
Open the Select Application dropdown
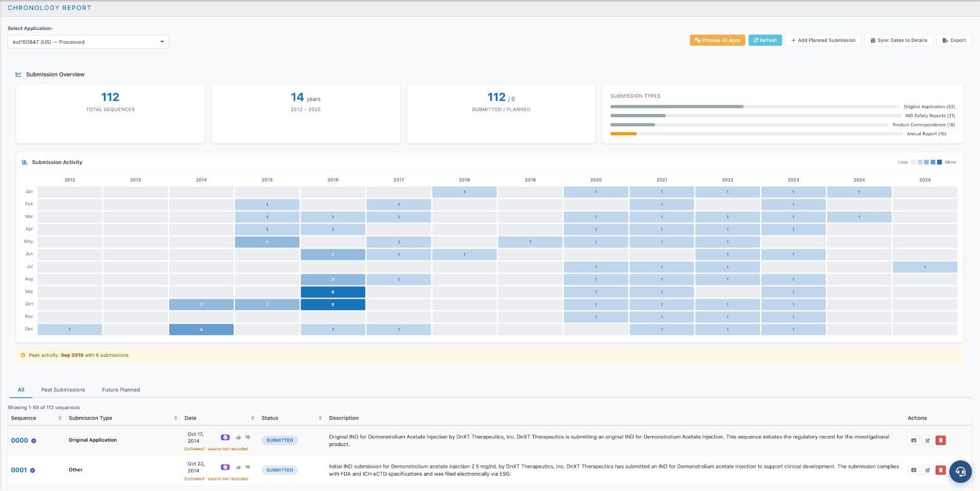(88, 42)
